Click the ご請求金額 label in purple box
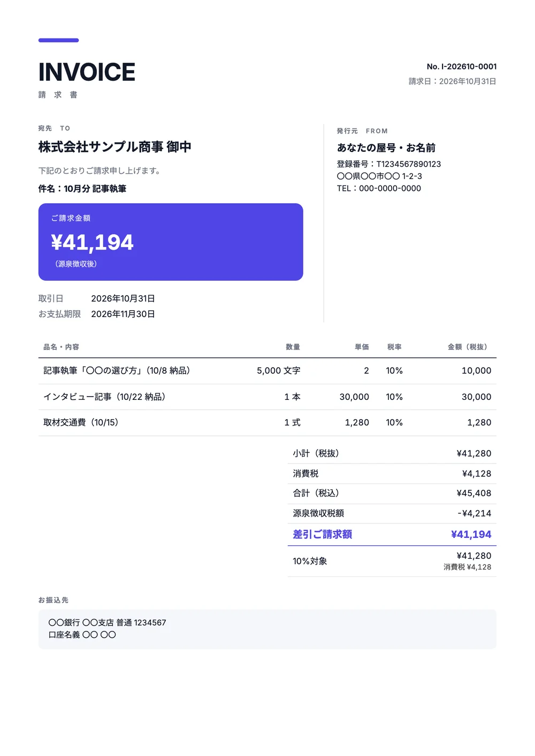Screen dimensions: 535x756 (71, 218)
